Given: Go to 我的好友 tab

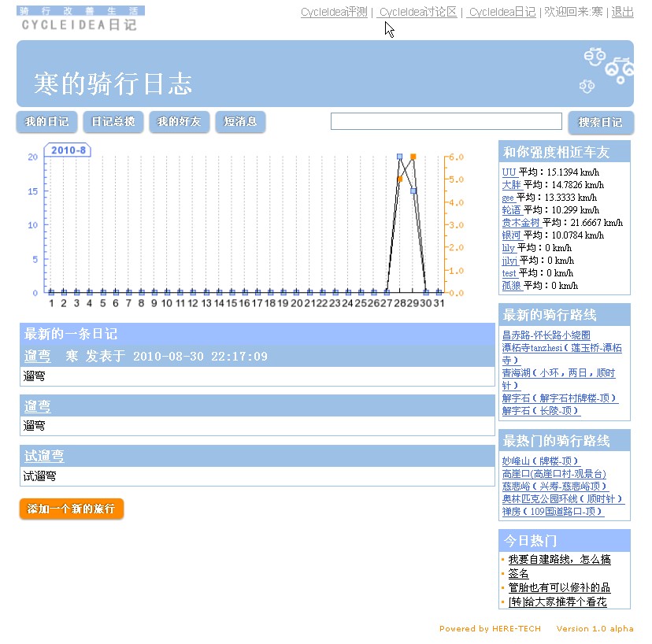Looking at the screenshot, I should point(179,122).
